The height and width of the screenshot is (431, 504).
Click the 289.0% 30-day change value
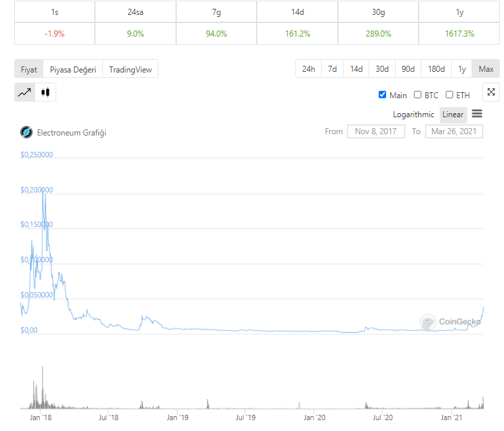(x=378, y=33)
